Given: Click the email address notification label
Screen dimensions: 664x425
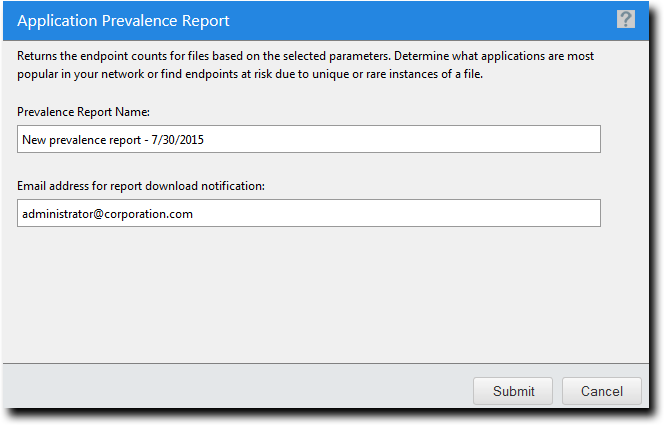Looking at the screenshot, I should (x=141, y=186).
